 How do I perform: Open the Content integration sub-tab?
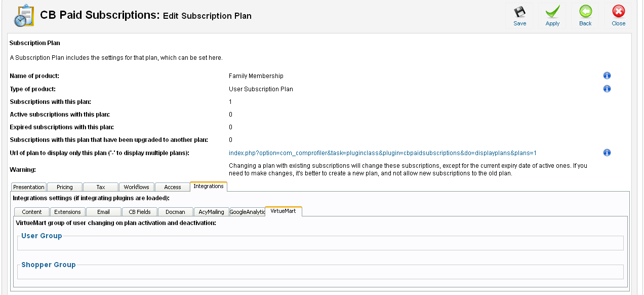pyautogui.click(x=32, y=212)
